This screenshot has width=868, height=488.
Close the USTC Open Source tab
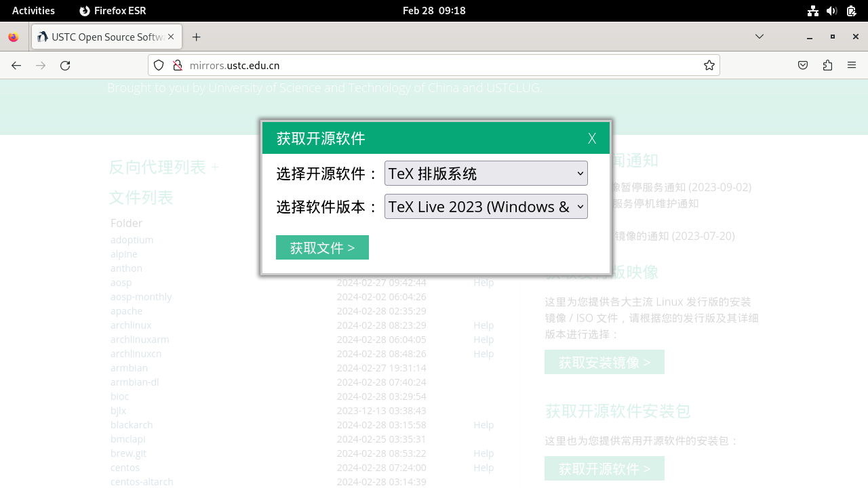click(171, 37)
